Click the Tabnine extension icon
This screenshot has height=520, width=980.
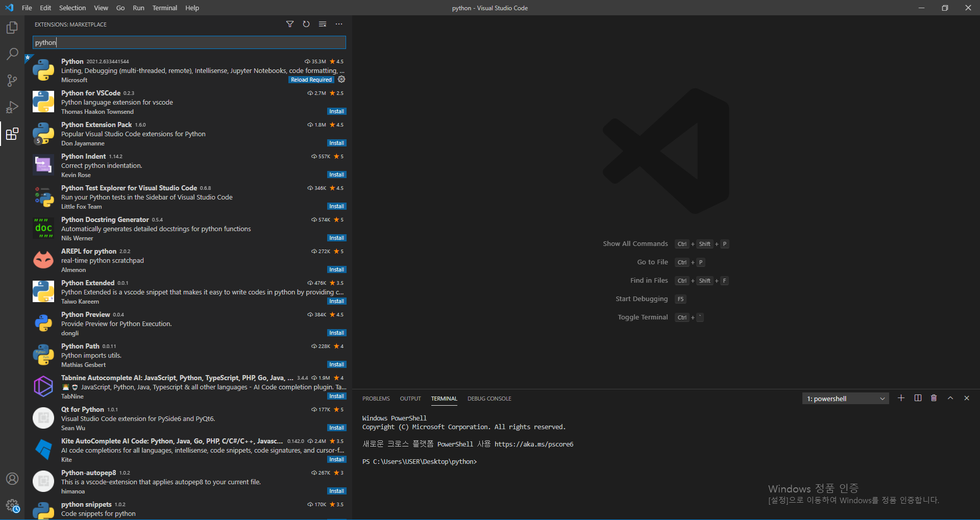(x=43, y=386)
